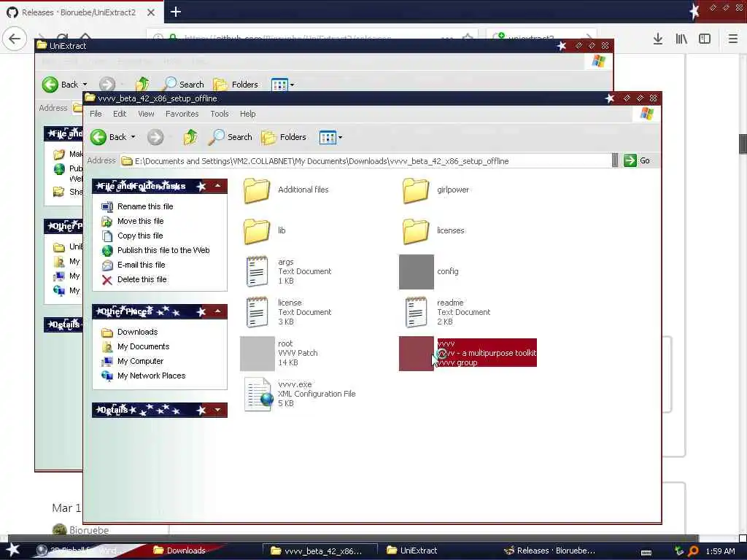Viewport: 747px width, 560px height.
Task: Click Firefox back navigation arrow
Action: [15, 39]
